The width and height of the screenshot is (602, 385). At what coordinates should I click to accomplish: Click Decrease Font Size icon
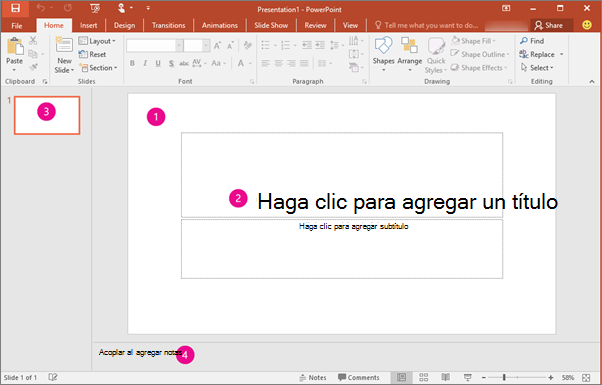230,46
